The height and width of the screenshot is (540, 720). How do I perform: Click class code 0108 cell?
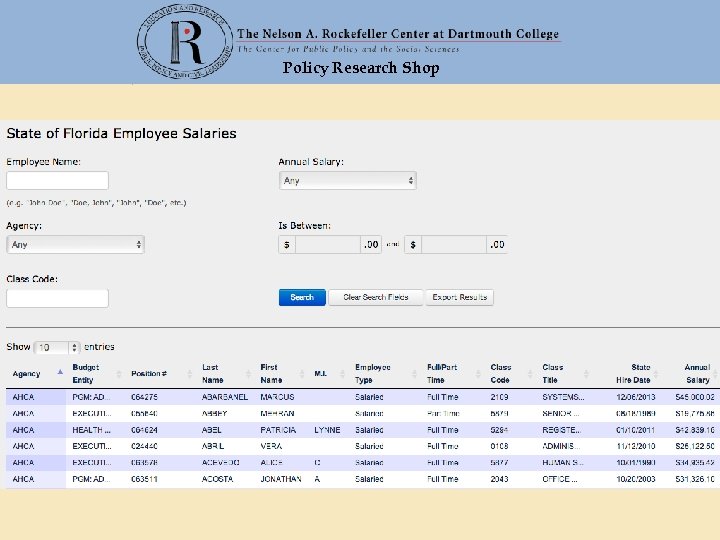coord(499,446)
